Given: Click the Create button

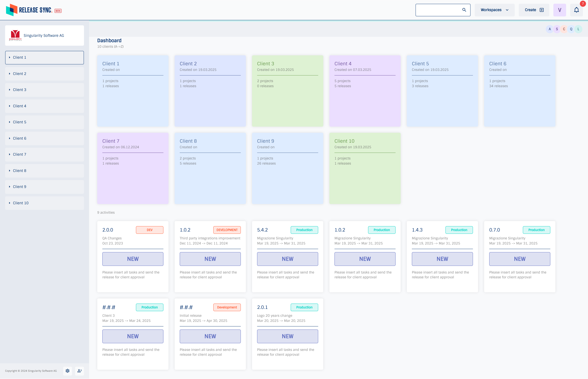Looking at the screenshot, I should click(x=534, y=10).
